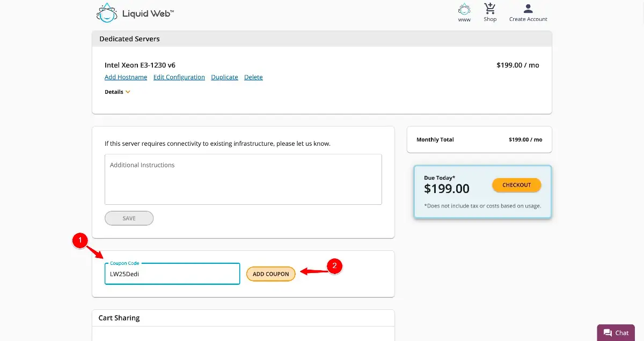Click the Liquid Web logo
The image size is (644, 341).
tap(135, 13)
